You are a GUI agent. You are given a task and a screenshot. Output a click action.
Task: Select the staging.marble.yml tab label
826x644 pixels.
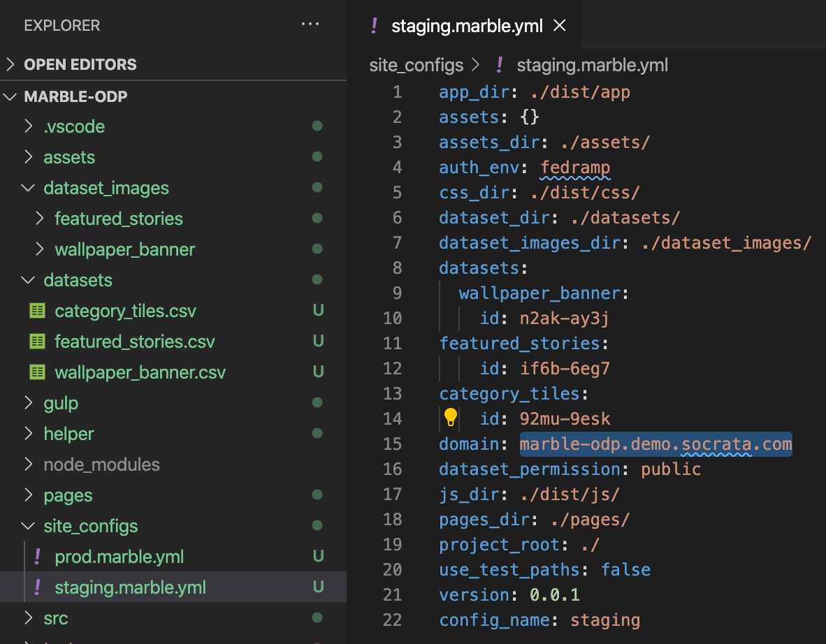(x=467, y=26)
